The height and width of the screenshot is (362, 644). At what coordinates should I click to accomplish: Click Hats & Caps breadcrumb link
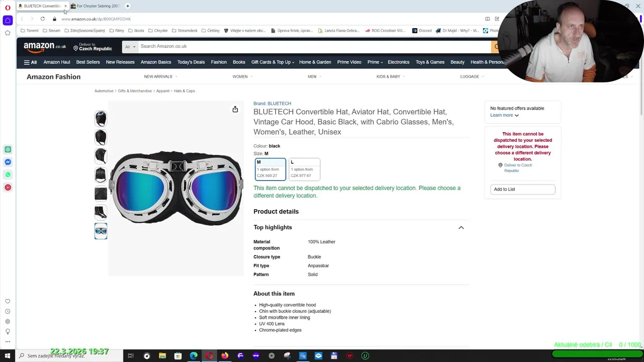184,91
